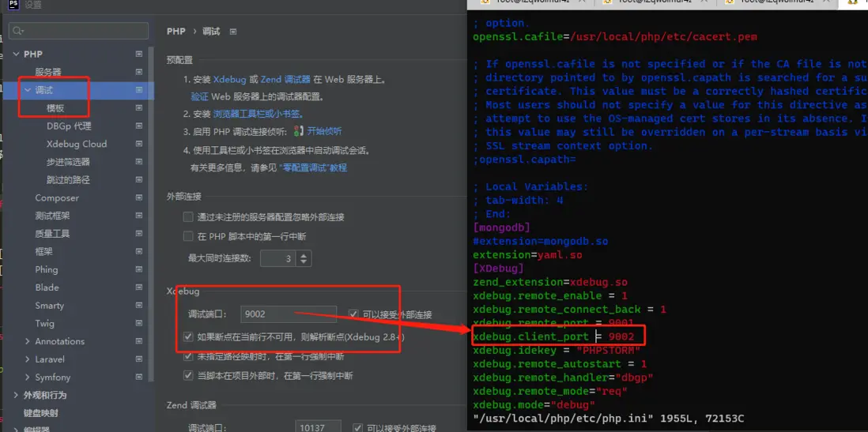The width and height of the screenshot is (868, 432).
Task: Click xdebug.idekey line in terminal window
Action: click(557, 350)
